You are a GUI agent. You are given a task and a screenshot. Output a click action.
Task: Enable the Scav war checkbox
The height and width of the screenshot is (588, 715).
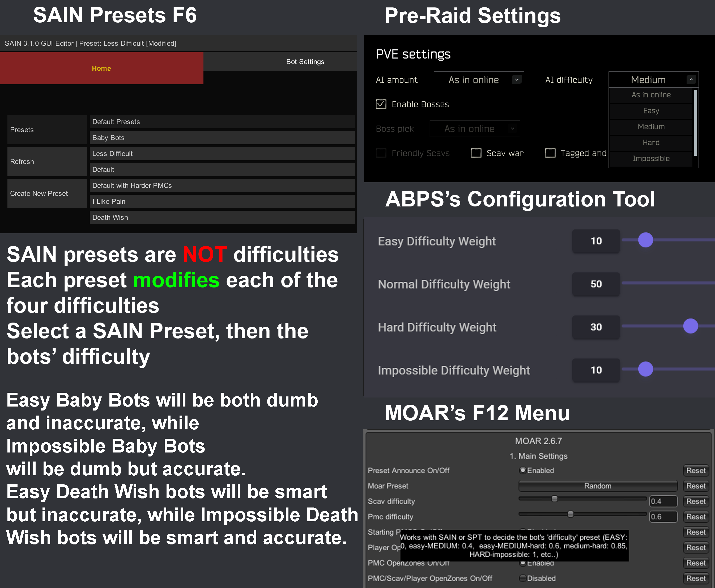coord(476,153)
